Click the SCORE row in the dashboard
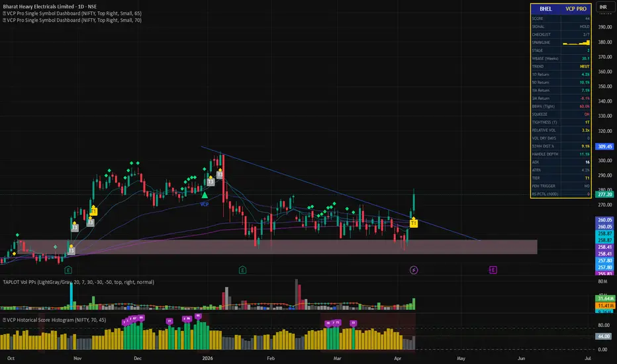 561,19
